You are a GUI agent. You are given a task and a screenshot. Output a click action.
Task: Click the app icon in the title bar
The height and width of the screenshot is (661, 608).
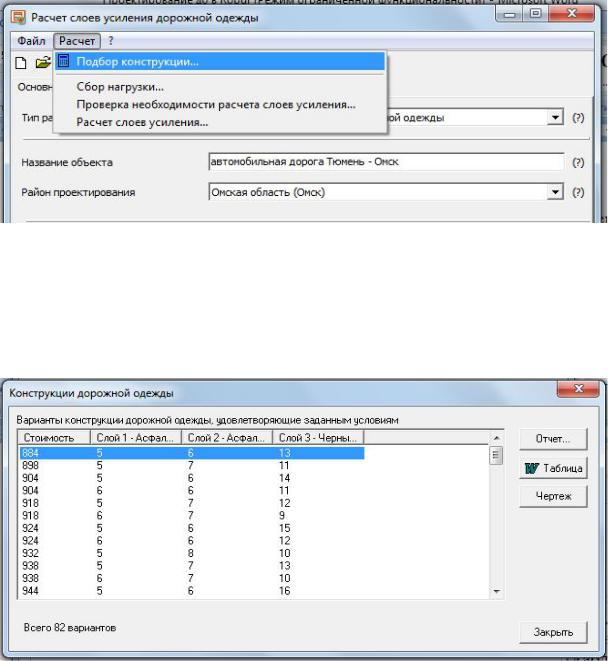coord(18,18)
